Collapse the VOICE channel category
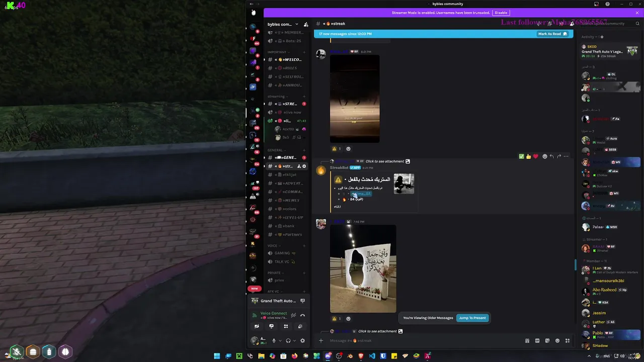The width and height of the screenshot is (644, 362). [274, 246]
